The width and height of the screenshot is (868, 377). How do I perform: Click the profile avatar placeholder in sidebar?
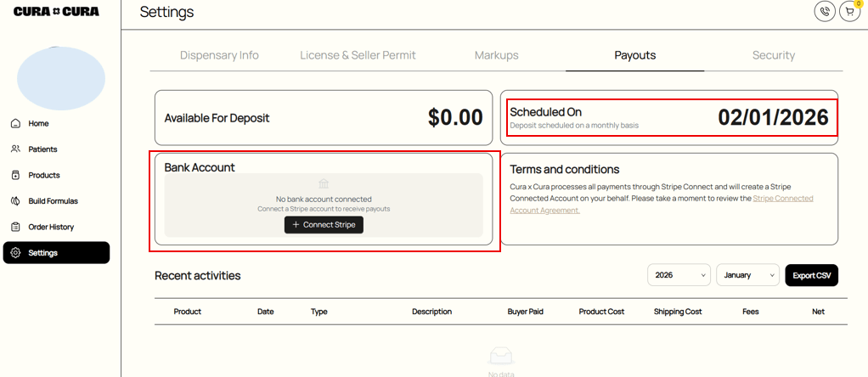point(60,78)
